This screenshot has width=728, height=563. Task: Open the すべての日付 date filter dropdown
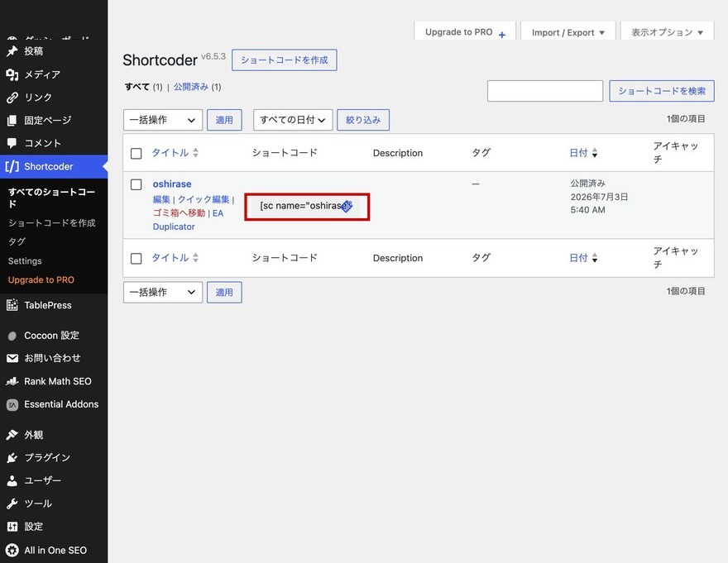pos(293,120)
